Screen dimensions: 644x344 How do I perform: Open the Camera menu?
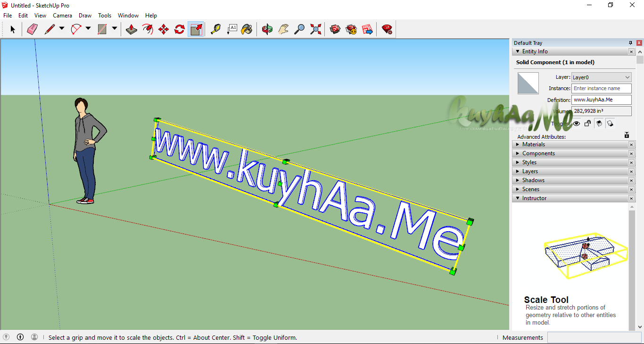click(62, 16)
